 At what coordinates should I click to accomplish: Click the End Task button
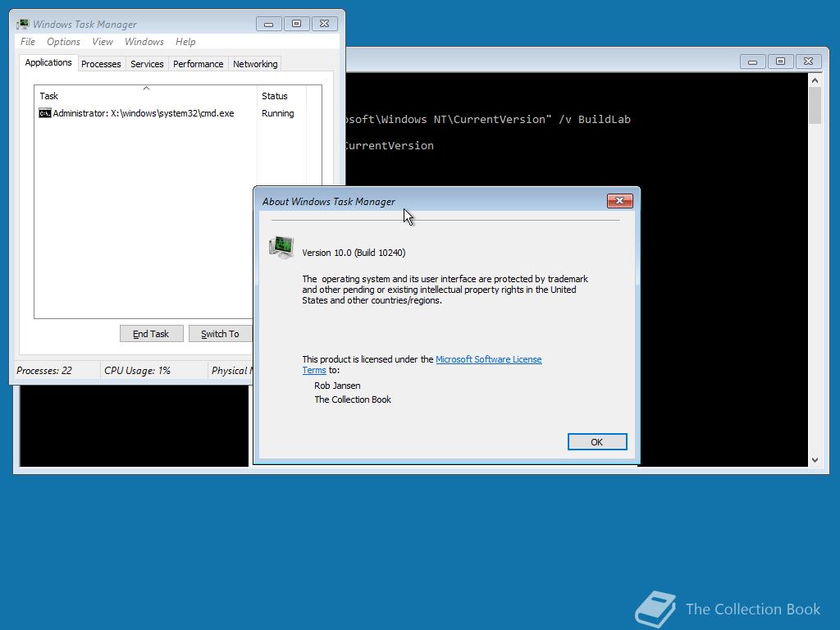point(152,334)
